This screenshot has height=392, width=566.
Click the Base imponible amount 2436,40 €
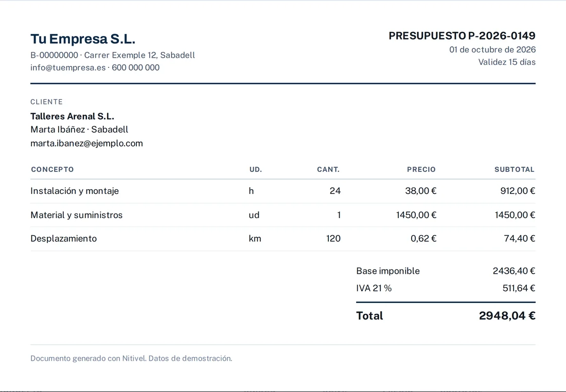pos(514,271)
